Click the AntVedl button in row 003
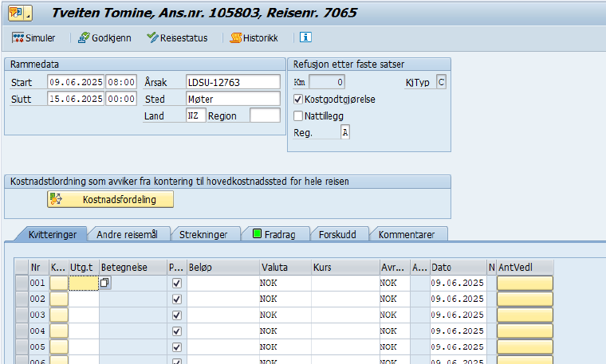606x364 pixels. [x=525, y=315]
